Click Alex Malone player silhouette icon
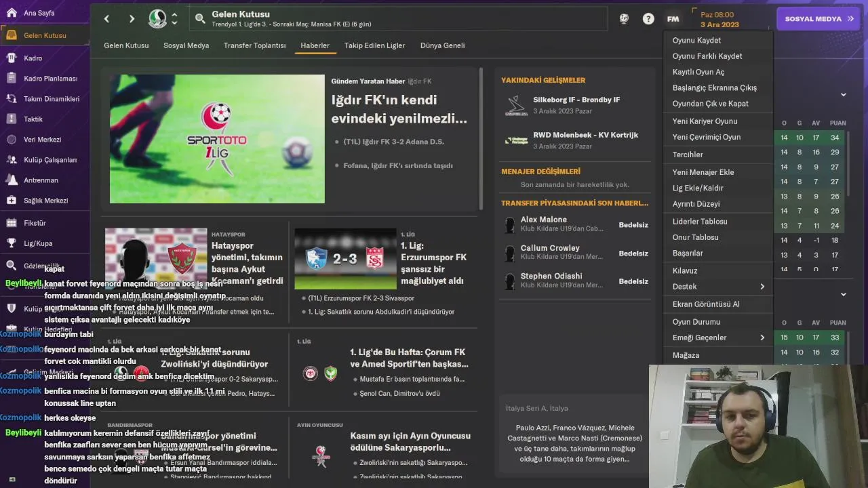The image size is (868, 488). pyautogui.click(x=510, y=225)
